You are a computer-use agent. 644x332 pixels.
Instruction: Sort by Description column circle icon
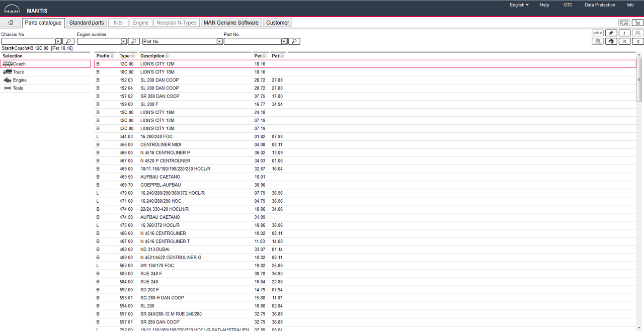pyautogui.click(x=167, y=56)
